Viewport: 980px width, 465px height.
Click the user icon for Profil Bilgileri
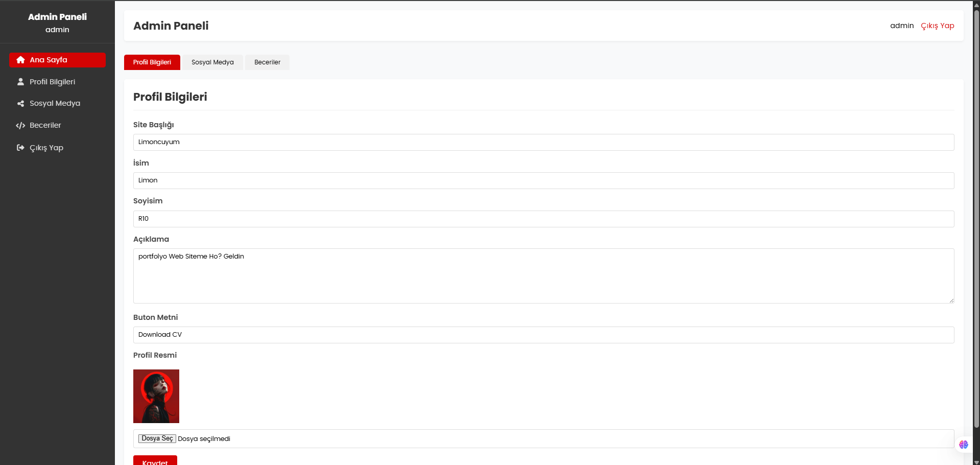tap(20, 82)
